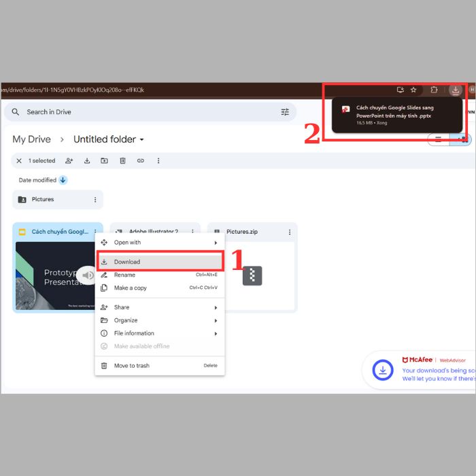Click the McAfee download scanning icon
Viewport: 476px width, 476px height.
pos(382,370)
